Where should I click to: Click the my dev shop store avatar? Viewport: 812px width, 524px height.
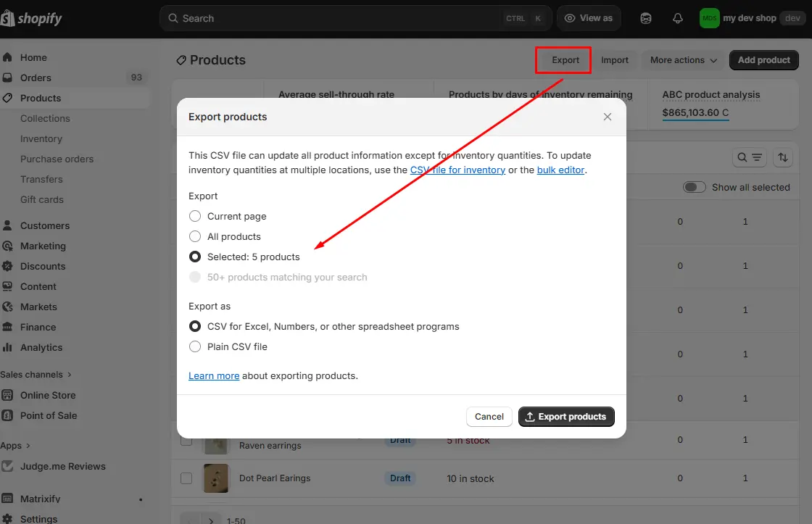click(x=708, y=17)
